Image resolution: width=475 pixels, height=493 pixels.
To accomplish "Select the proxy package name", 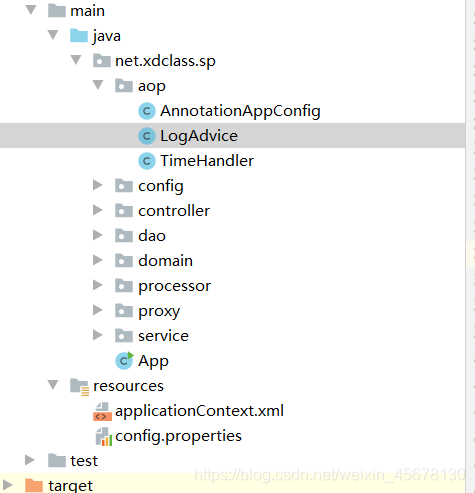I will click(159, 312).
